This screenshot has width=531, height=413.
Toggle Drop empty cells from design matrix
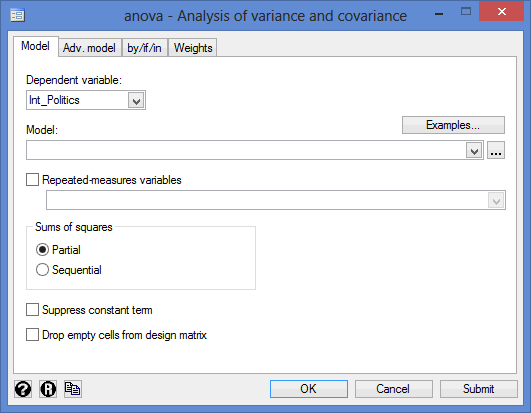tap(33, 334)
